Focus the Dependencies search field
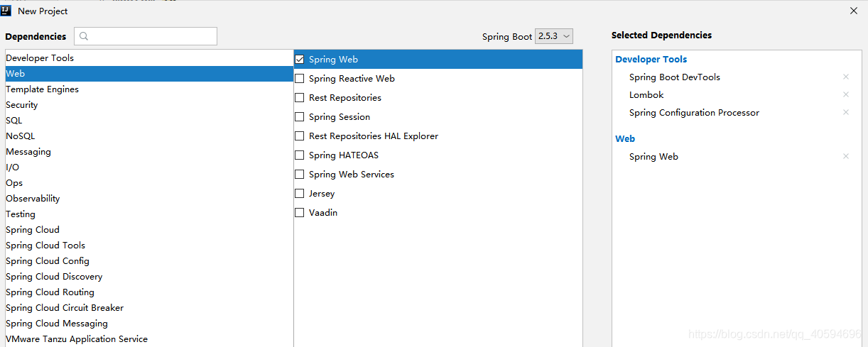Viewport: 868px width, 347px height. (x=146, y=36)
